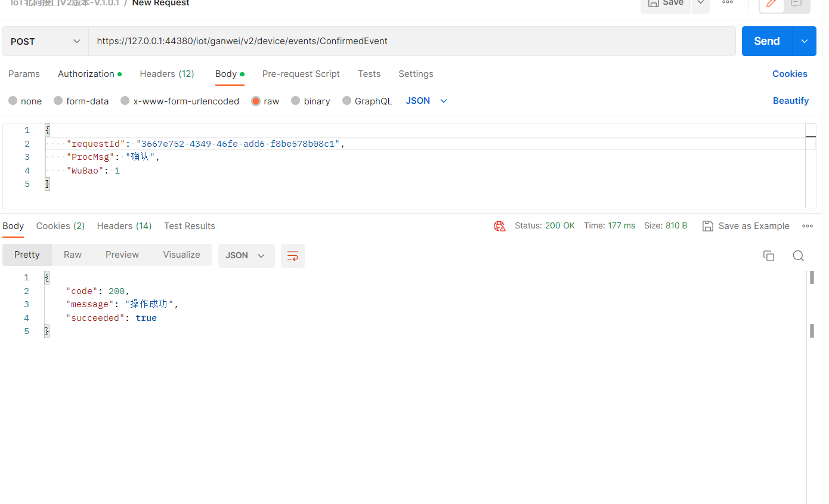Select the form-data radio option
The width and height of the screenshot is (829, 504).
pos(58,101)
